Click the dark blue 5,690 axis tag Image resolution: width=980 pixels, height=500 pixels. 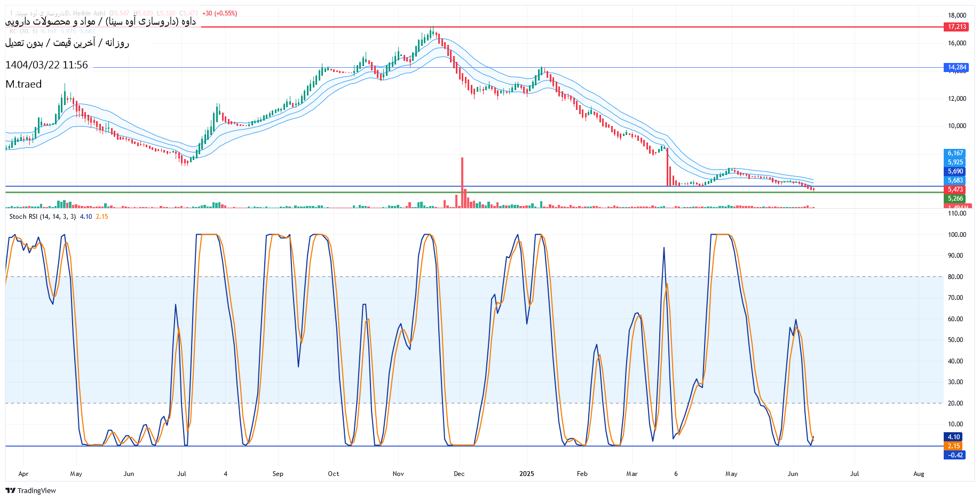pos(955,171)
